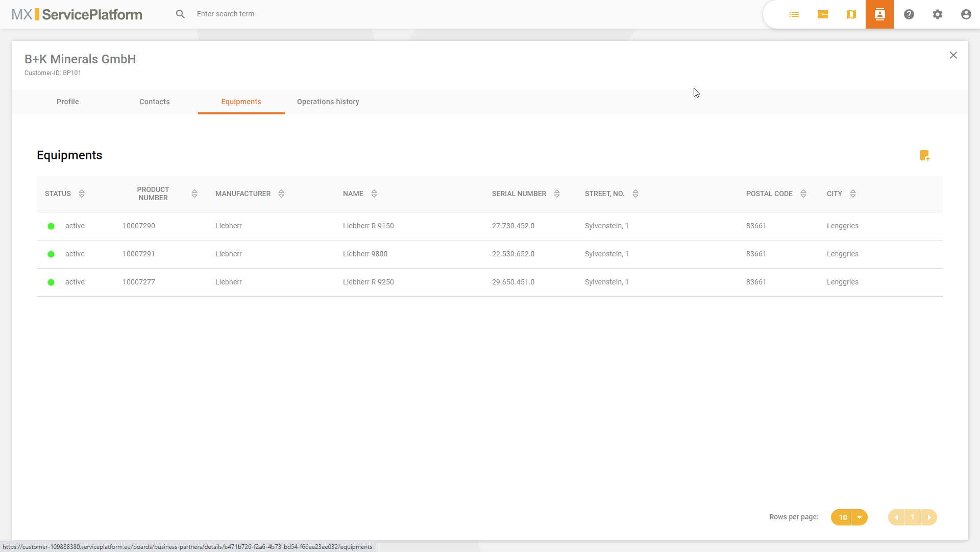Click serial number 27.730.452.0
980x552 pixels.
click(513, 226)
